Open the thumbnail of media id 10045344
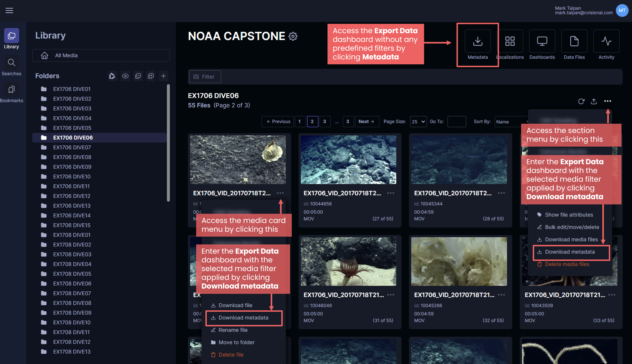The image size is (632, 364). click(x=459, y=160)
